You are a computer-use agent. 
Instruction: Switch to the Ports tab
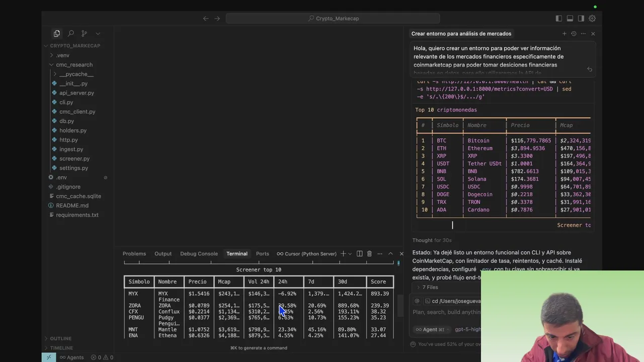[263, 254]
